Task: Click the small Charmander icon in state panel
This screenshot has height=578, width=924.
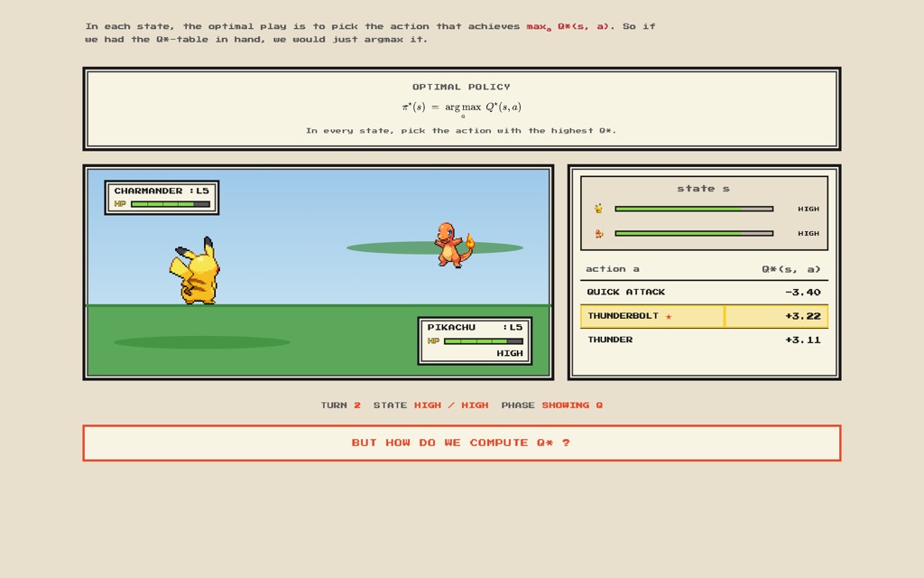Action: [x=599, y=234]
